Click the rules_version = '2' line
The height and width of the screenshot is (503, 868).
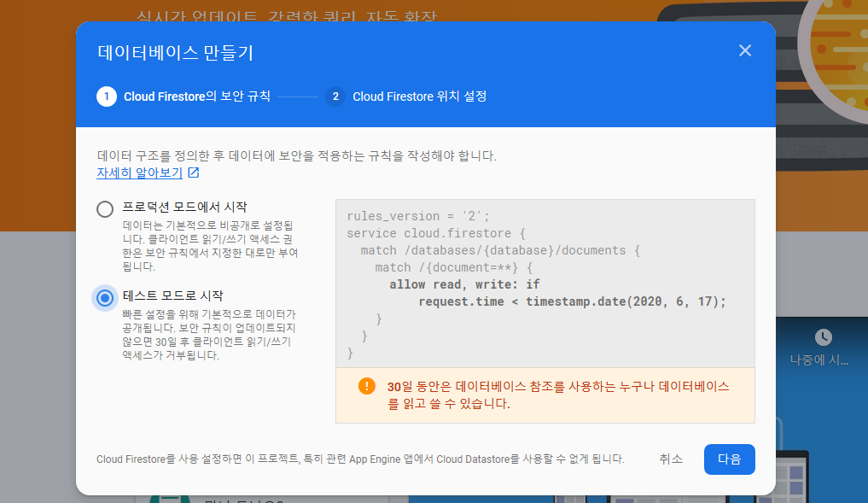[418, 216]
